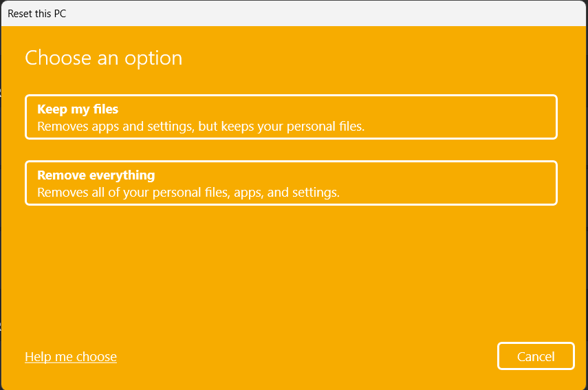The image size is (588, 390).
Task: Select the Keep my files option
Action: click(x=291, y=118)
